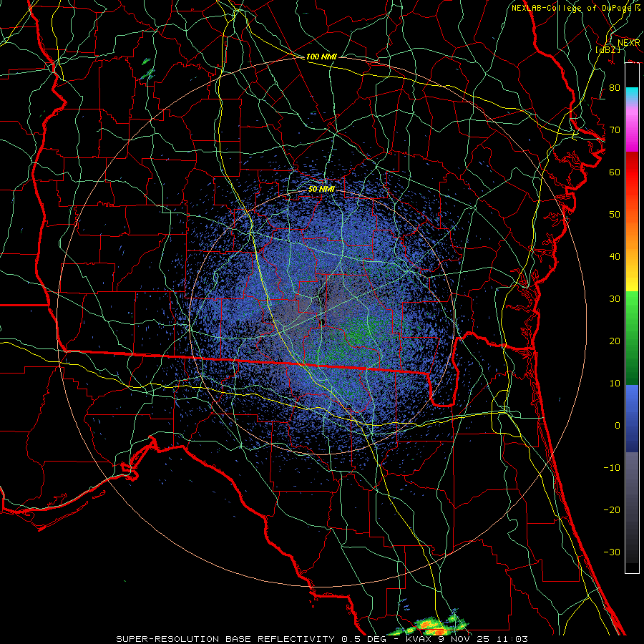
Task: Click the 70 value on dBZ scale
Action: (615, 130)
